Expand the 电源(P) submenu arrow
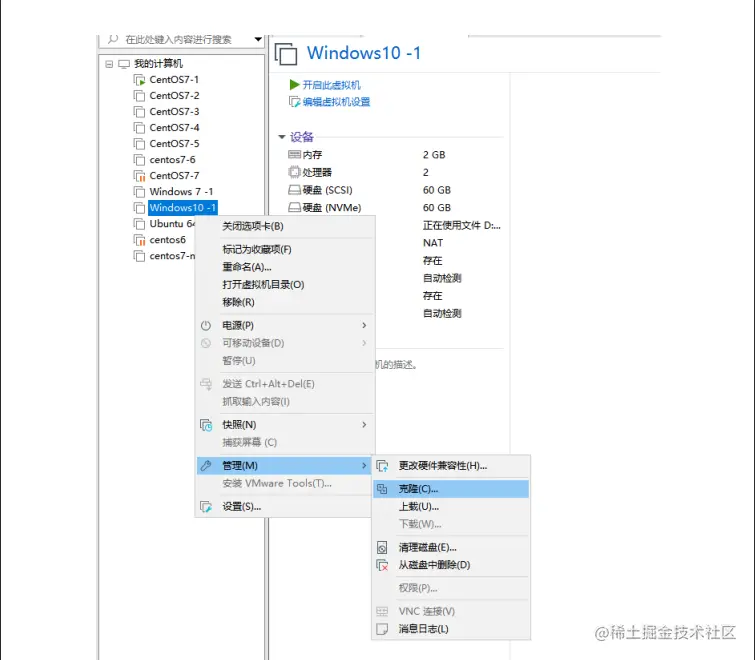This screenshot has height=660, width=755. (364, 325)
